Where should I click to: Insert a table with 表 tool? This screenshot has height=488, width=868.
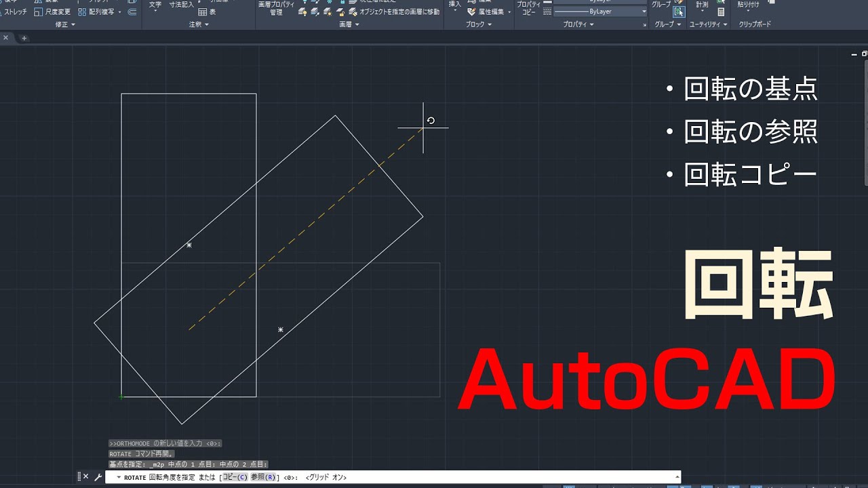[x=208, y=12]
